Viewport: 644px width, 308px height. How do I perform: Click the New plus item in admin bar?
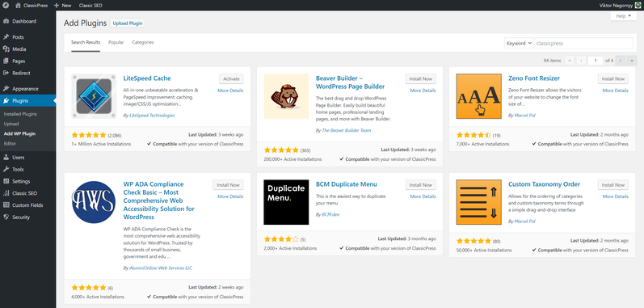(x=62, y=6)
